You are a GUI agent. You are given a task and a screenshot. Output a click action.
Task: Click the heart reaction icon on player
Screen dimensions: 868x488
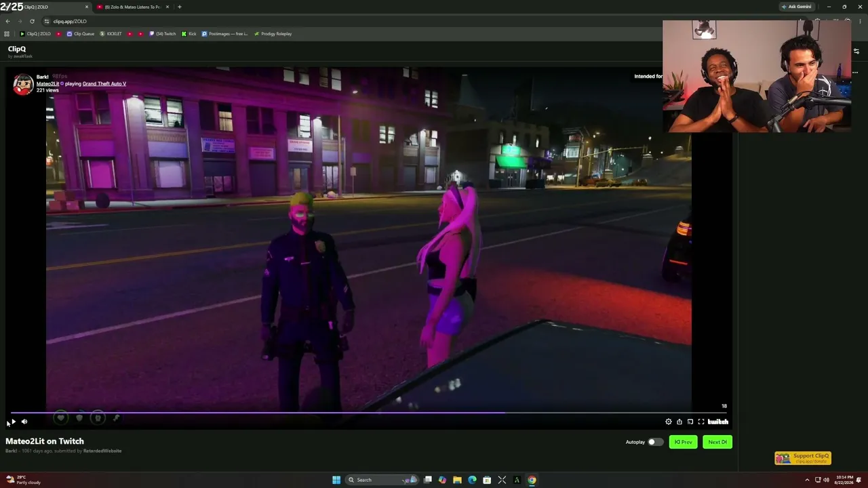coord(61,418)
